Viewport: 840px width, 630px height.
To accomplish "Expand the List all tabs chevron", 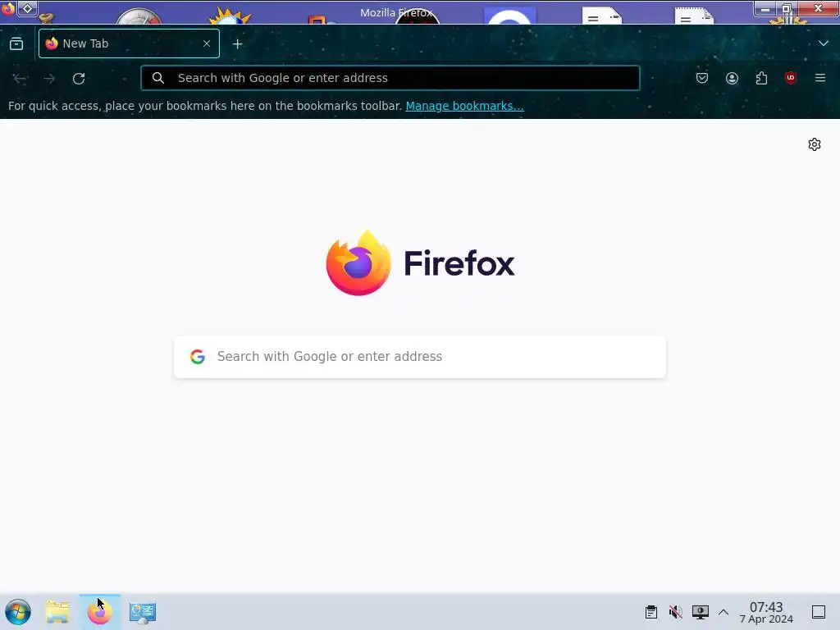I will click(x=824, y=43).
